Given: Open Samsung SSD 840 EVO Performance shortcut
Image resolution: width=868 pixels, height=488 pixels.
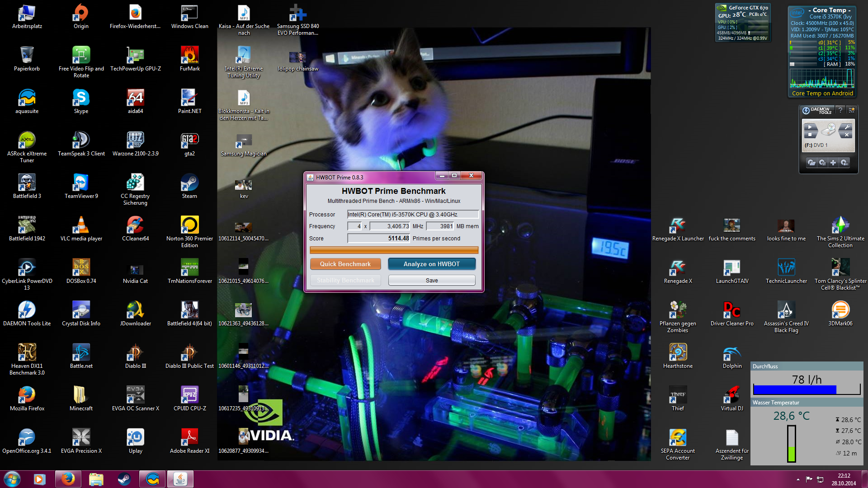Looking at the screenshot, I should tap(298, 20).
